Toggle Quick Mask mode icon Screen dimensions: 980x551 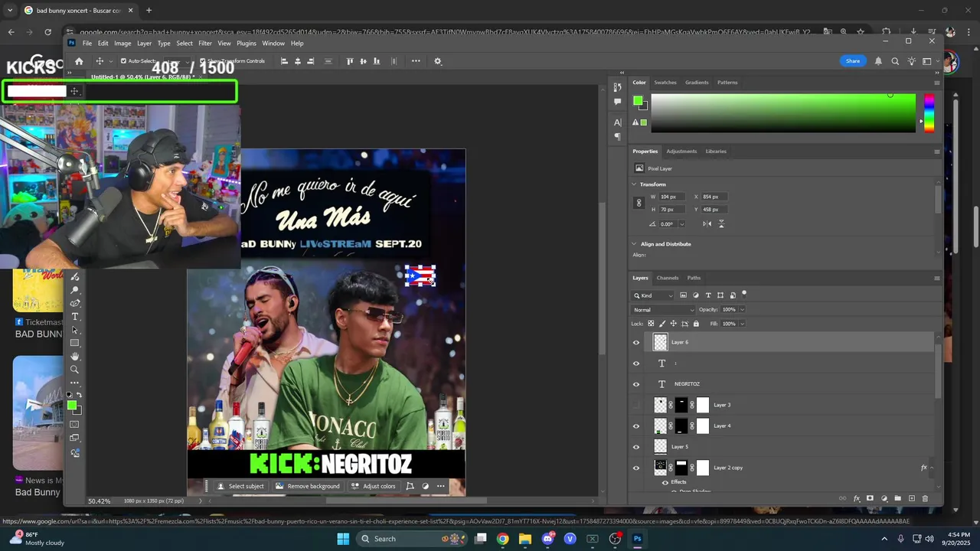click(74, 424)
